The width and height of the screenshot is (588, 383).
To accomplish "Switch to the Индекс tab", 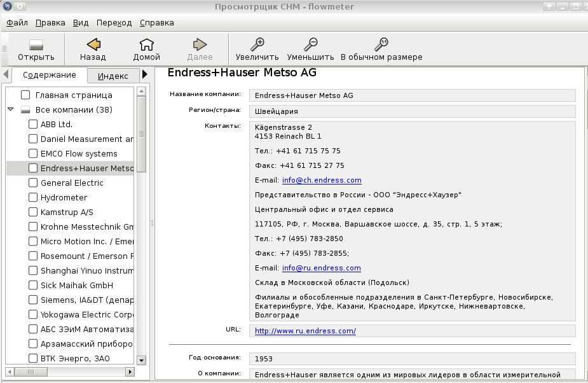I will [x=113, y=76].
